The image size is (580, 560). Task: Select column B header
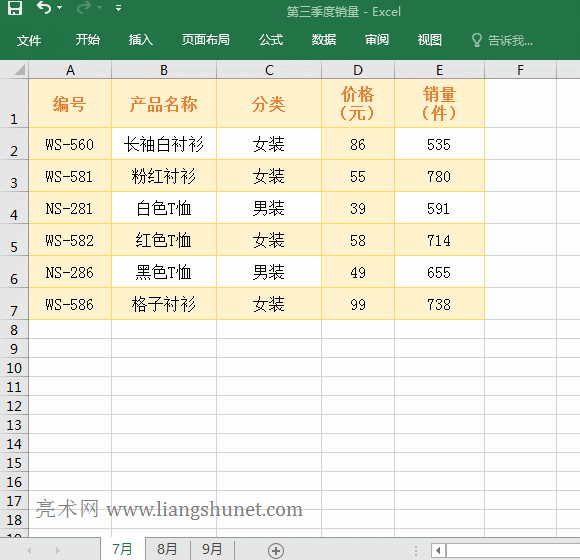[x=164, y=70]
